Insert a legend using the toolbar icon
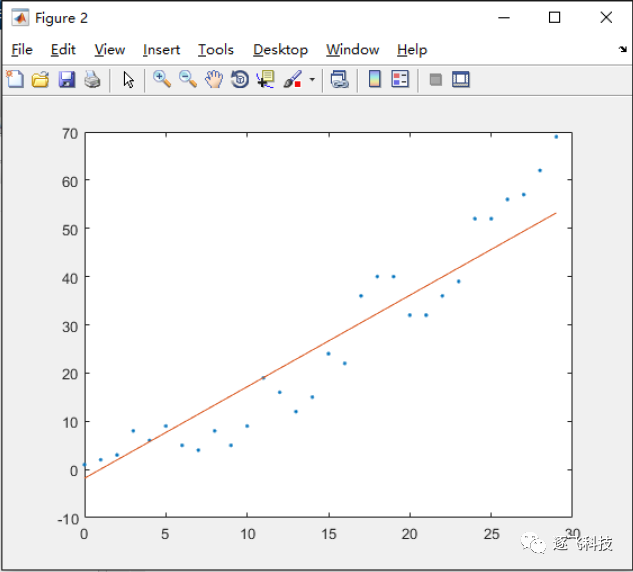Image resolution: width=633 pixels, height=572 pixels. pyautogui.click(x=400, y=79)
